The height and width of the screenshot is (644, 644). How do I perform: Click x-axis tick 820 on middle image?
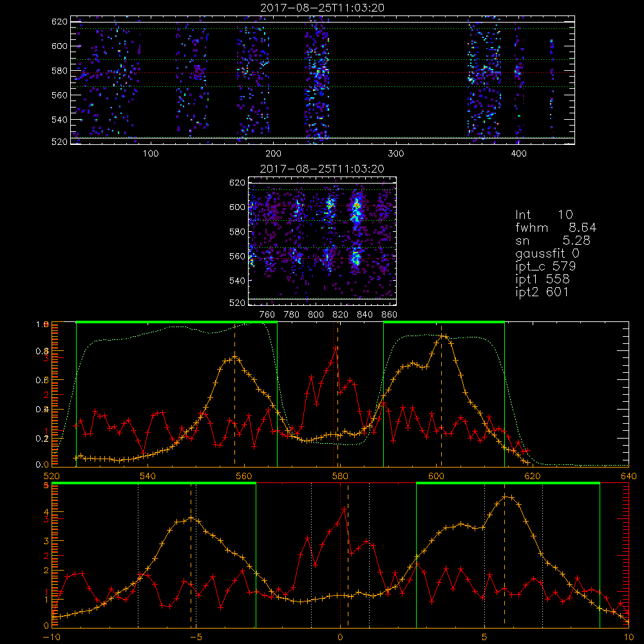pyautogui.click(x=341, y=315)
